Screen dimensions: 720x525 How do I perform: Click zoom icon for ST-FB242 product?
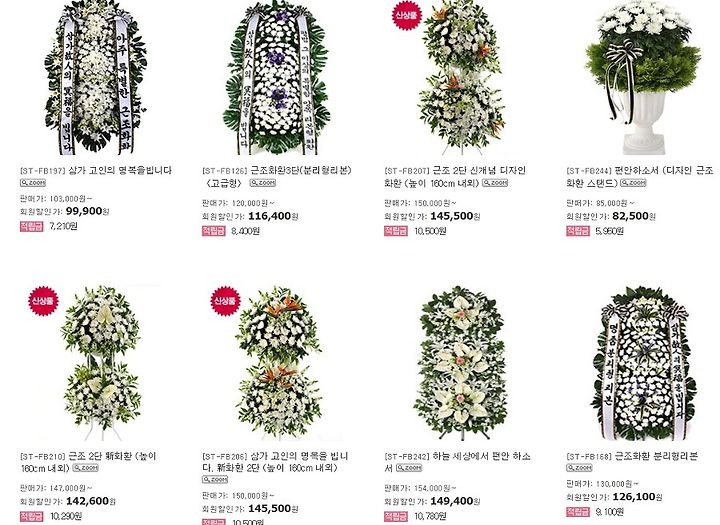(409, 468)
